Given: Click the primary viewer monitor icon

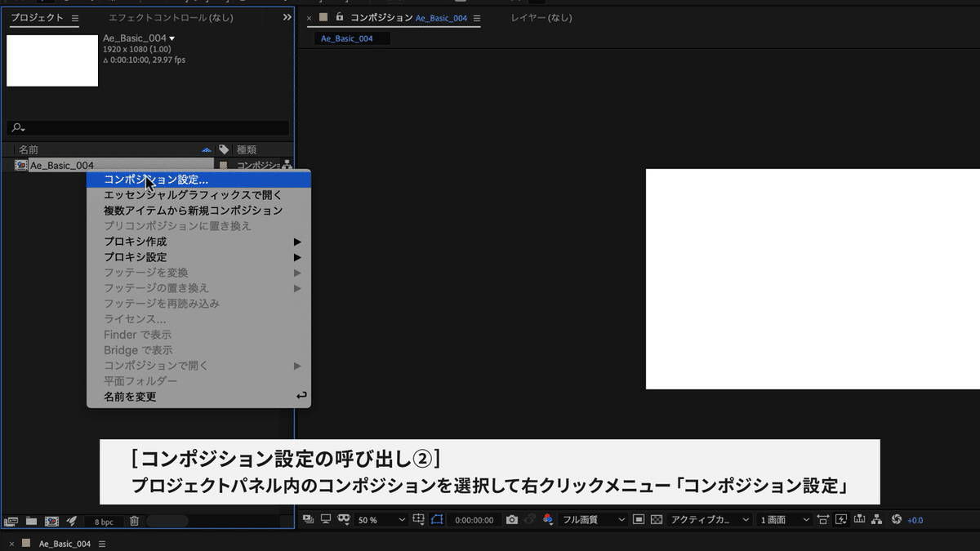Looking at the screenshot, I should [326, 519].
